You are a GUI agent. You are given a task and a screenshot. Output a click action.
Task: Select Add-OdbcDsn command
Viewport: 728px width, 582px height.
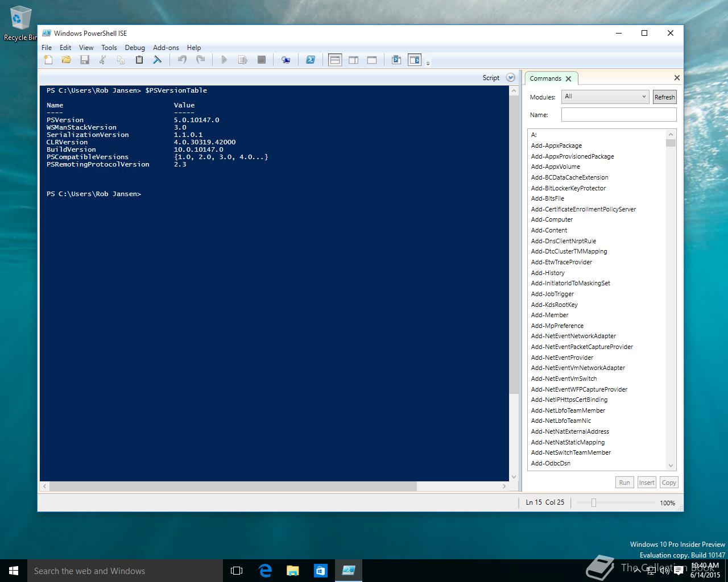coord(551,463)
